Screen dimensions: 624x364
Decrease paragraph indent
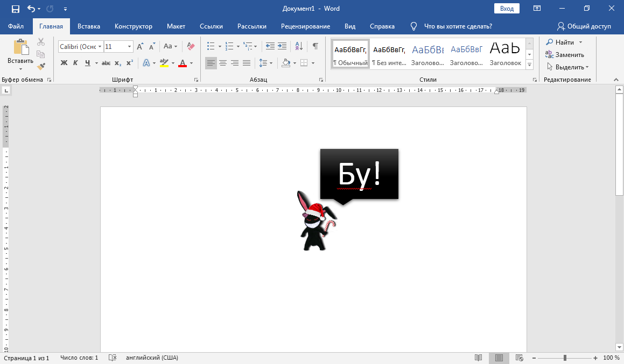click(x=270, y=46)
